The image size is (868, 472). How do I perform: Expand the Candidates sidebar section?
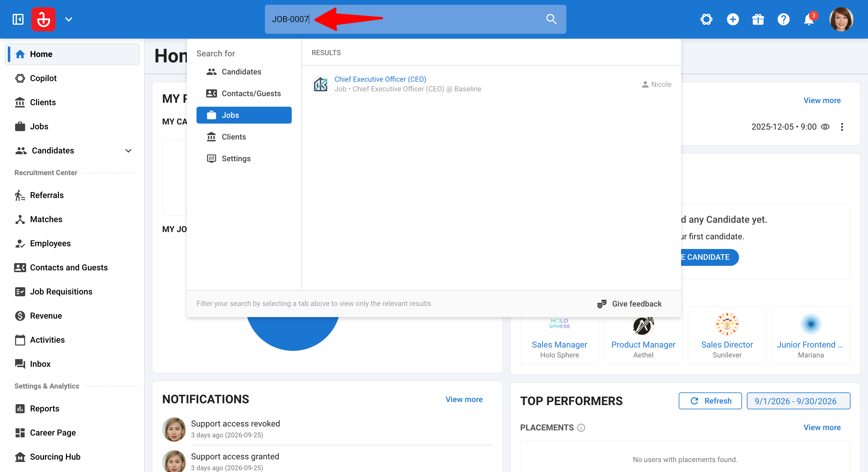(128, 151)
